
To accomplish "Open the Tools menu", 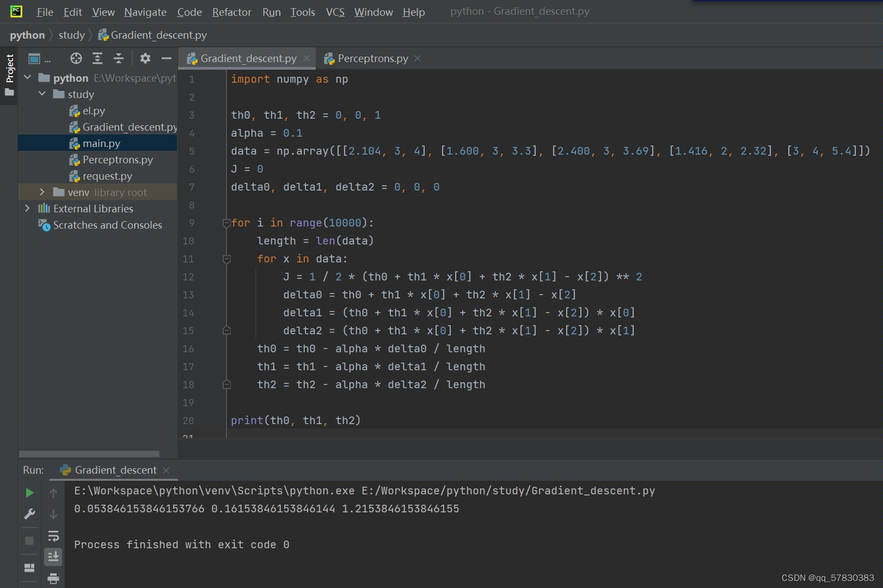I will click(x=303, y=12).
